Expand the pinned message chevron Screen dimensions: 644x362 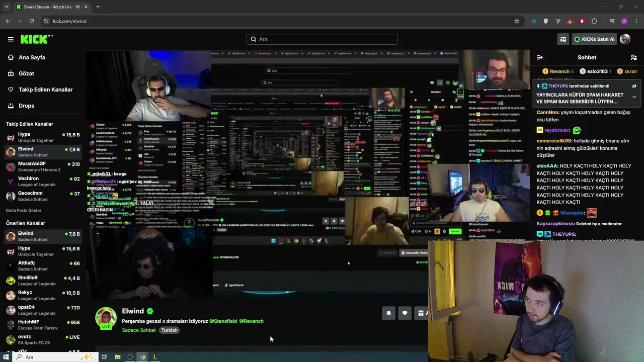click(634, 97)
